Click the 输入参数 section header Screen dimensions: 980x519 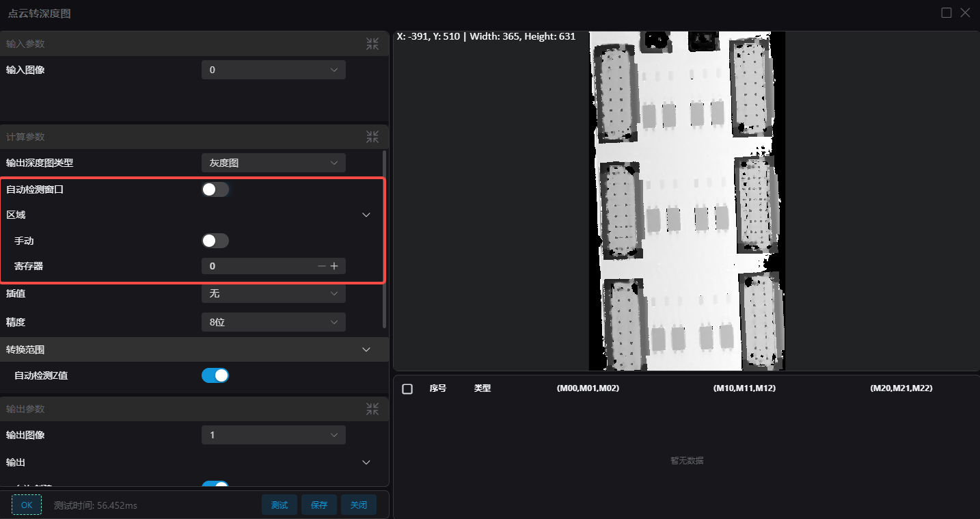click(x=194, y=44)
